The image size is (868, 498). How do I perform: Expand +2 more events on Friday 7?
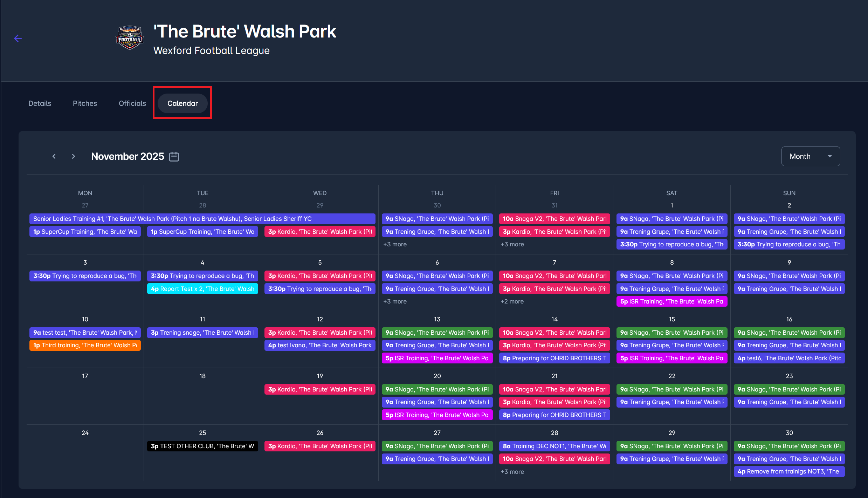point(512,301)
